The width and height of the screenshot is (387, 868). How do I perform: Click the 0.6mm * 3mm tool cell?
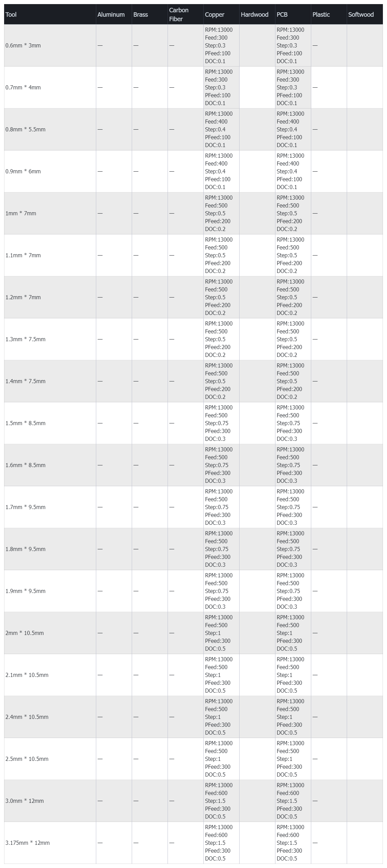(23, 45)
